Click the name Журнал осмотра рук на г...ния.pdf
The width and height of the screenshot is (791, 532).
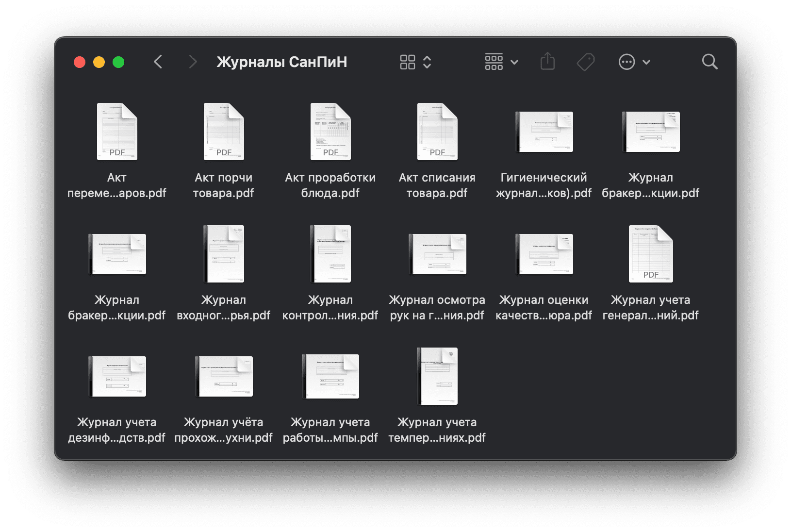pyautogui.click(x=437, y=308)
